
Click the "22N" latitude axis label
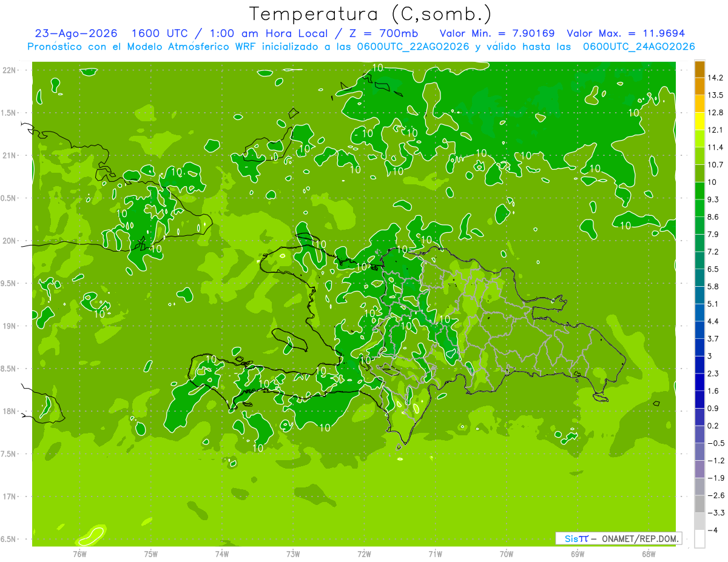coord(10,70)
